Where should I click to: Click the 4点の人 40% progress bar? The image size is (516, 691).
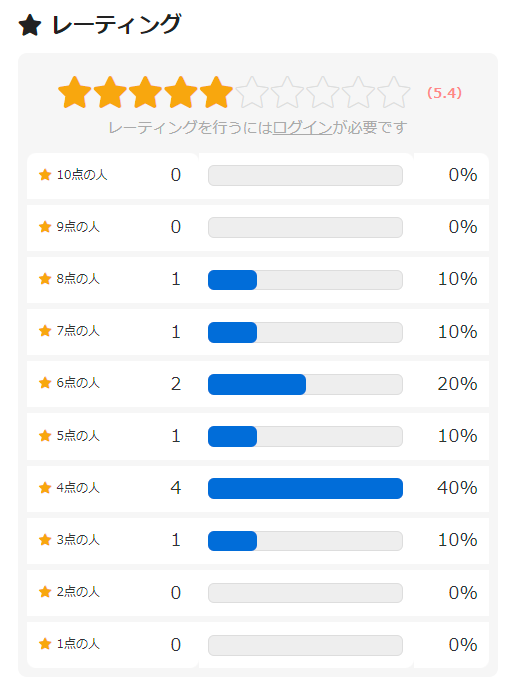[x=305, y=488]
